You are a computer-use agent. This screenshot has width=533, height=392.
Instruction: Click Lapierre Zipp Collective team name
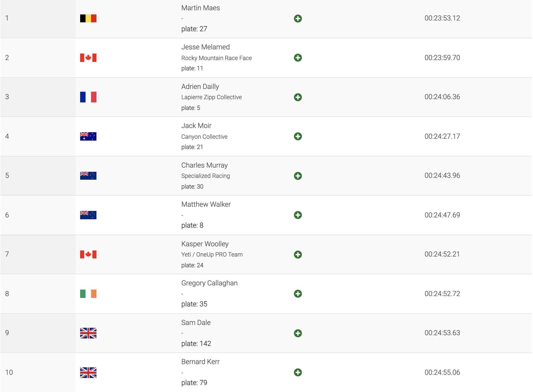(211, 97)
